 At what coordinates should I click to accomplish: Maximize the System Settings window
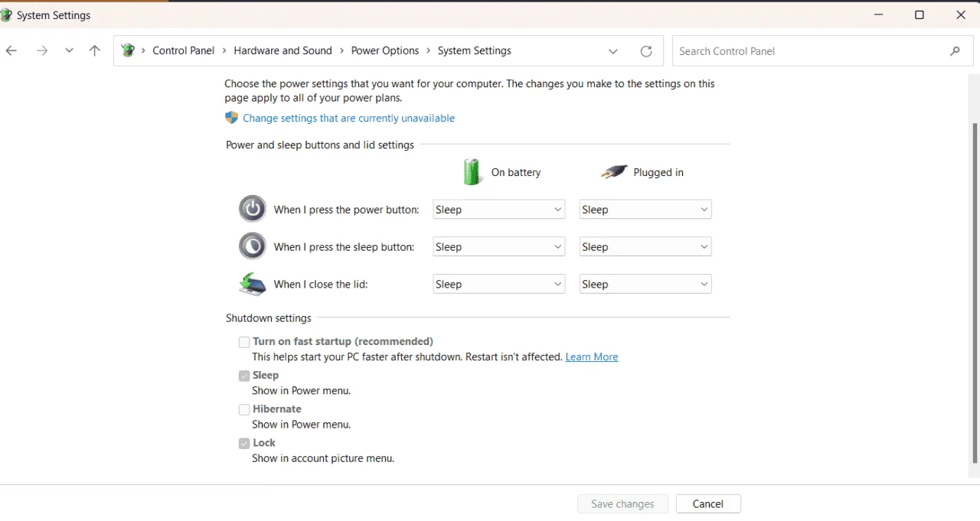pyautogui.click(x=920, y=15)
